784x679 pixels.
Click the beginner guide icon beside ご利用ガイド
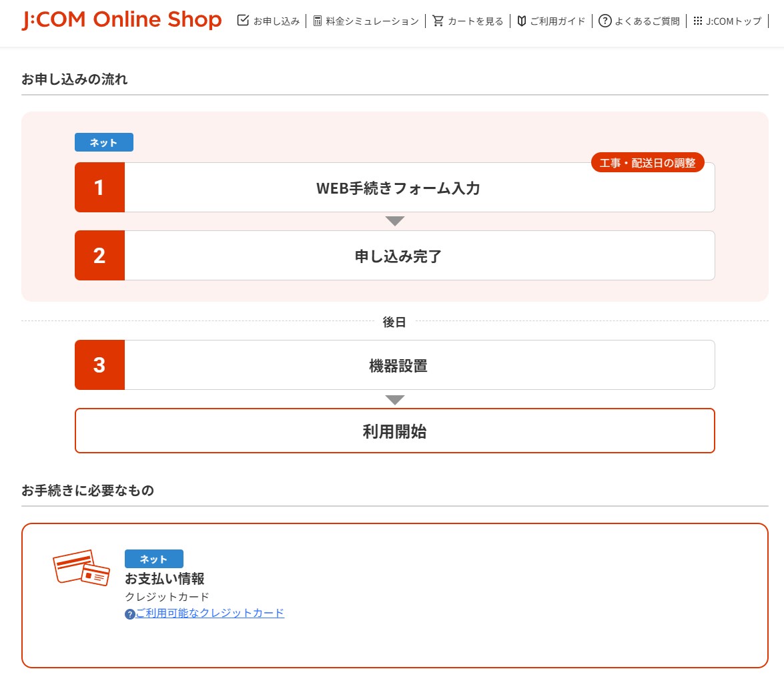[522, 21]
